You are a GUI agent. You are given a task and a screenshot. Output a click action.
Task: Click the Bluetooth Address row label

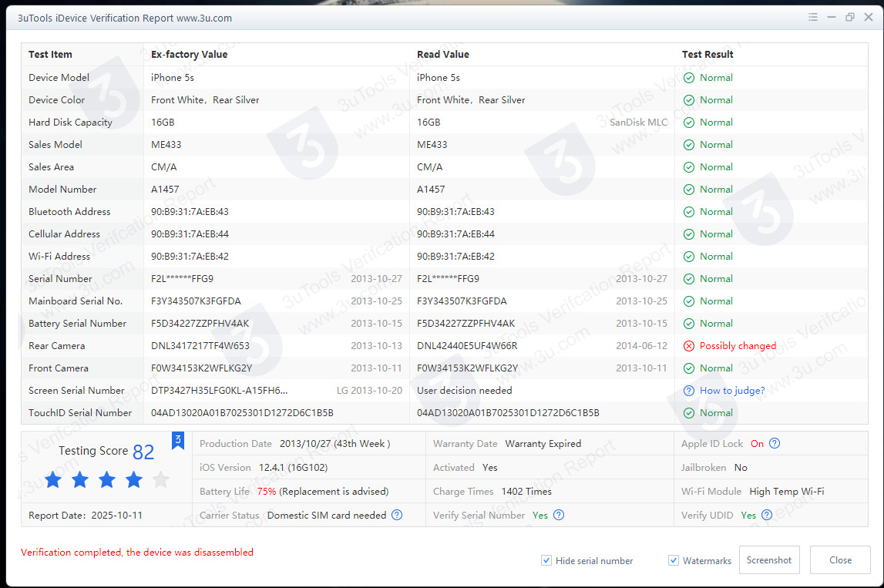(x=69, y=211)
